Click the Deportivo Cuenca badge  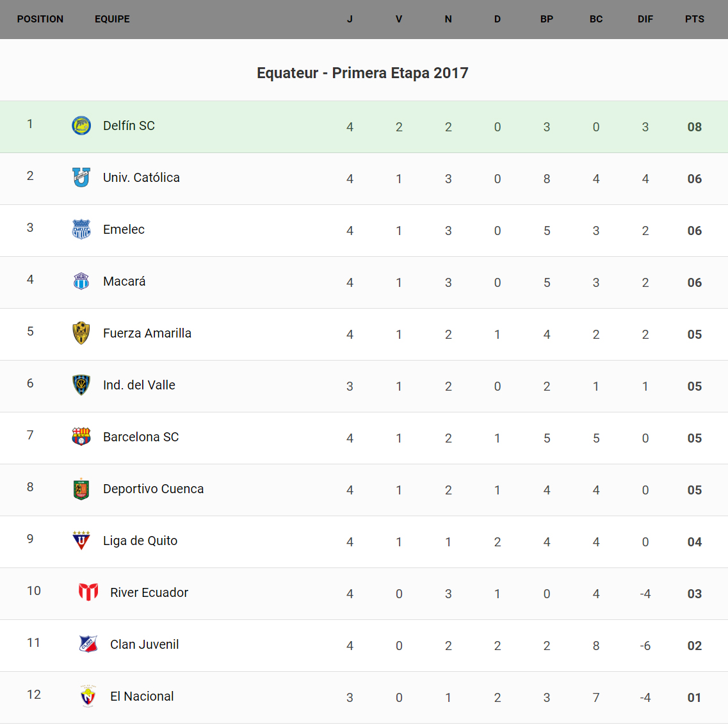(81, 489)
